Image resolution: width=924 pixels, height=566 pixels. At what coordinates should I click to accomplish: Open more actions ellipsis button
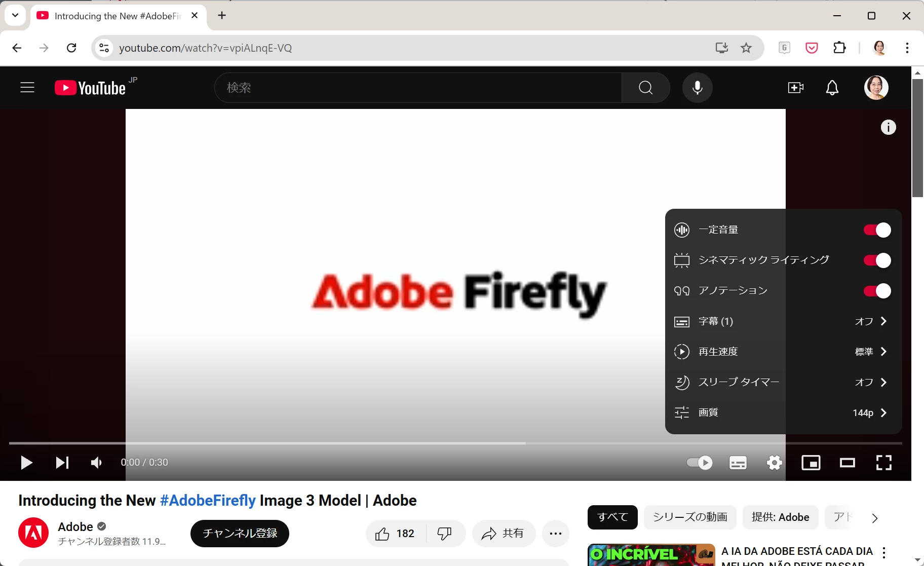pos(556,534)
